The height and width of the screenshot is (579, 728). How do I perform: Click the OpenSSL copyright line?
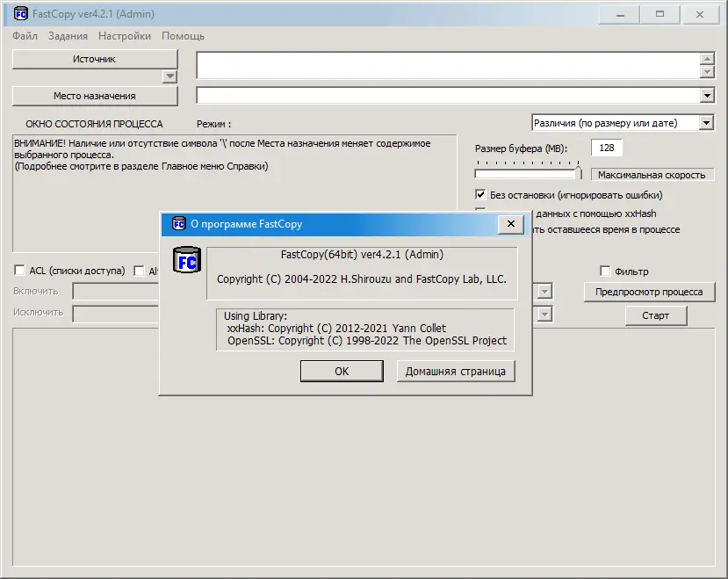[367, 341]
